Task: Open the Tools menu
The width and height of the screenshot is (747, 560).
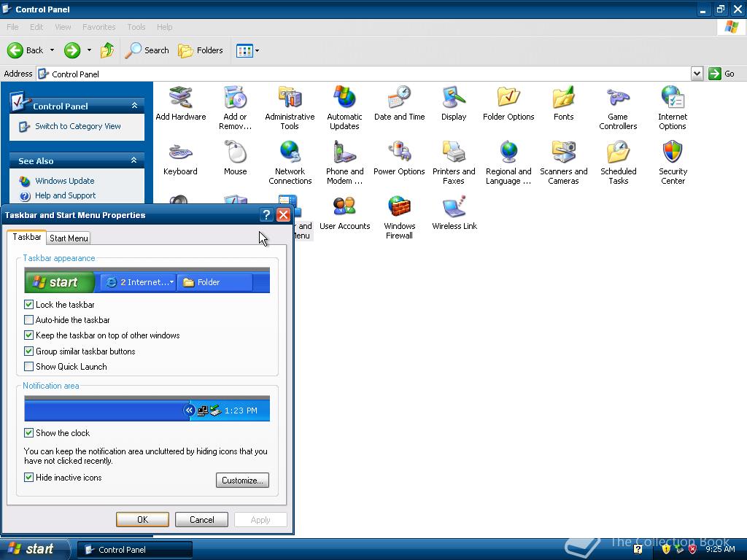Action: 136,27
